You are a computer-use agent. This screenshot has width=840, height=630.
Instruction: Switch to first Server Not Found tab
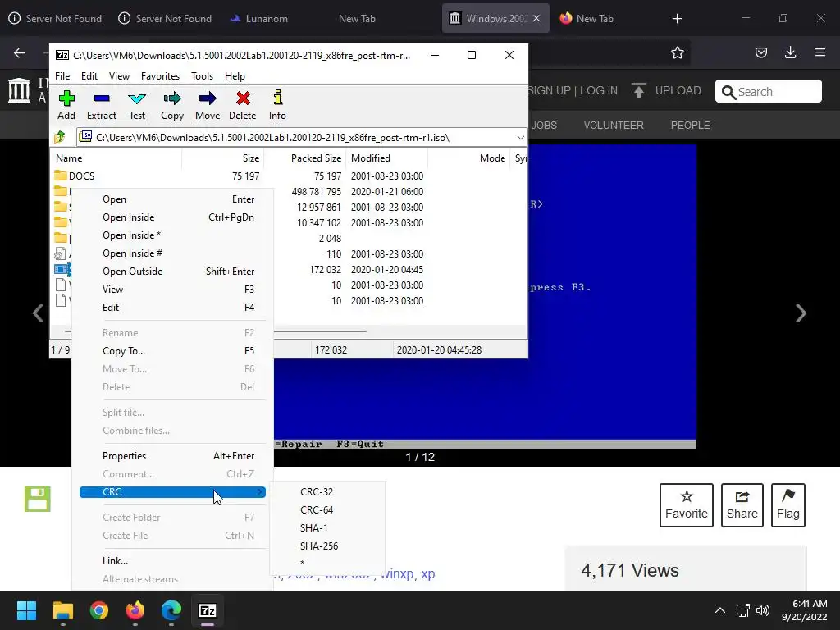(56, 18)
